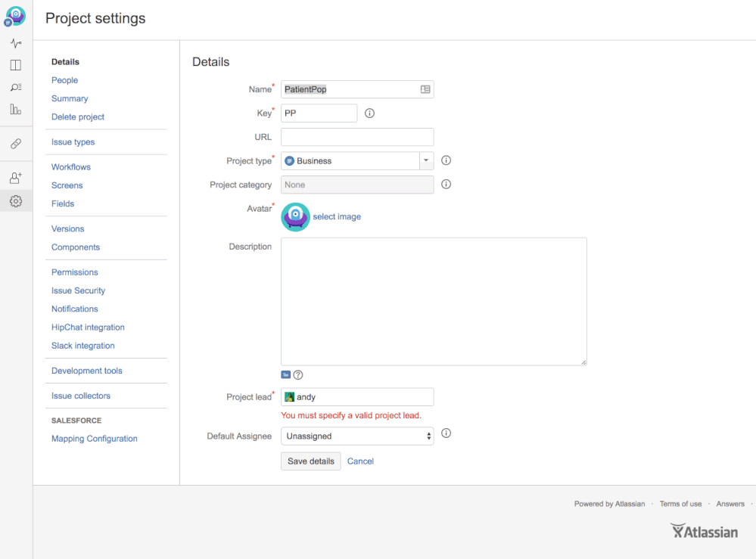The width and height of the screenshot is (756, 559).
Task: Open Issue collectors settings
Action: [x=81, y=395]
